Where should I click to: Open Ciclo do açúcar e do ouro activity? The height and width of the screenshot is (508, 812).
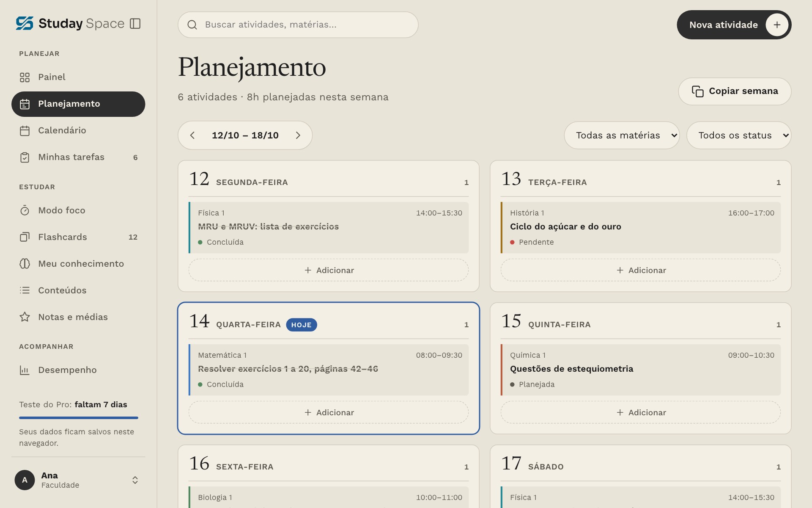click(x=641, y=228)
